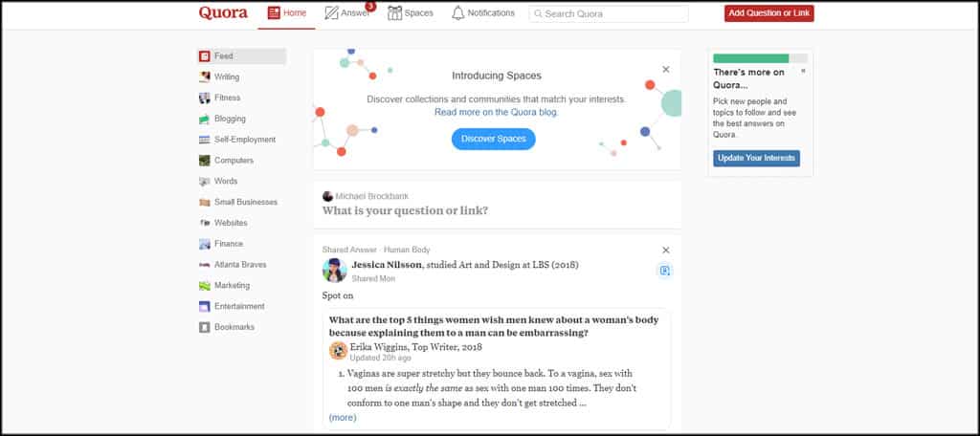Open the Marketing topic
This screenshot has width=980, height=436.
click(x=232, y=286)
